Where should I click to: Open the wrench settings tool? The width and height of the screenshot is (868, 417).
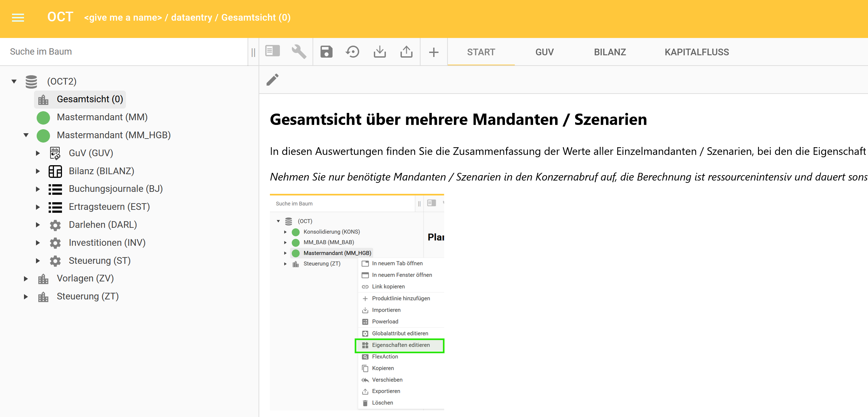click(299, 51)
